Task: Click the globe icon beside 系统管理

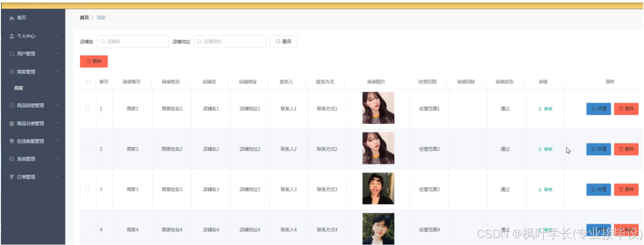Action: (x=12, y=159)
